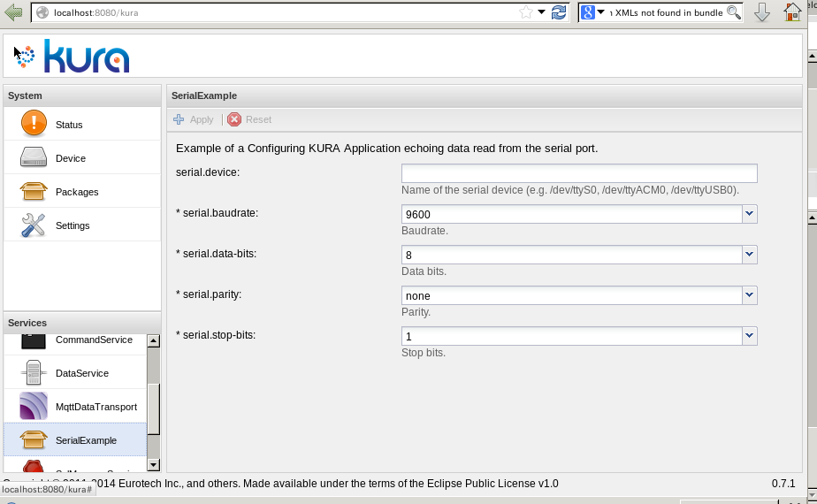Viewport: 817px width, 504px height.
Task: Open the Packages box icon
Action: pos(34,191)
